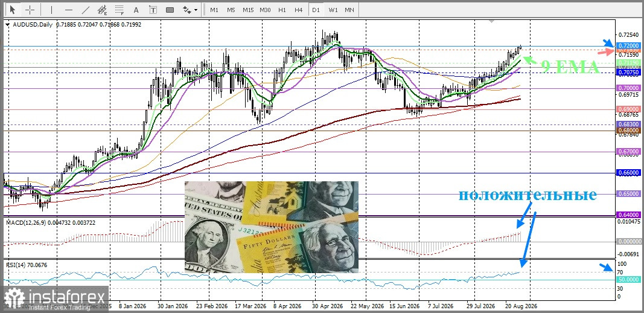Pick the Vertical Line drawing tool
This screenshot has width=644, height=313.
pyautogui.click(x=51, y=10)
